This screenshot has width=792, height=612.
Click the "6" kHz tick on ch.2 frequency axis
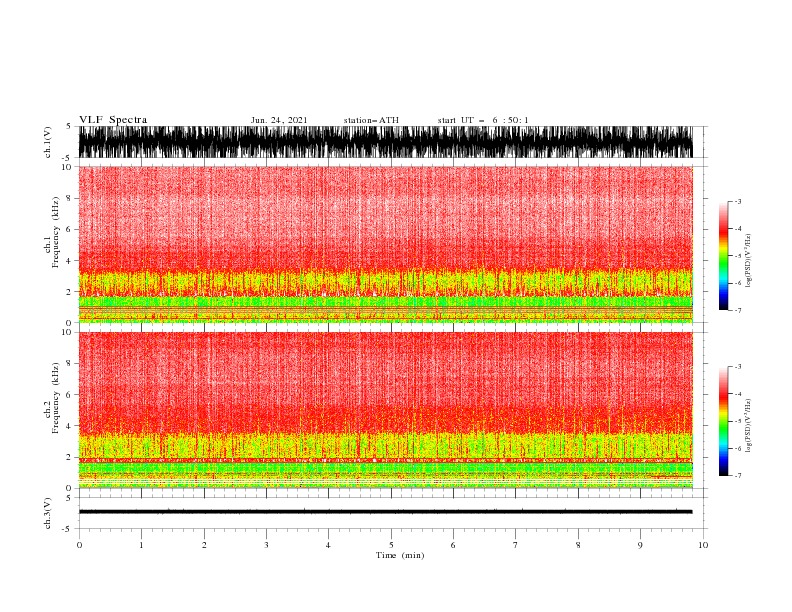tap(70, 394)
